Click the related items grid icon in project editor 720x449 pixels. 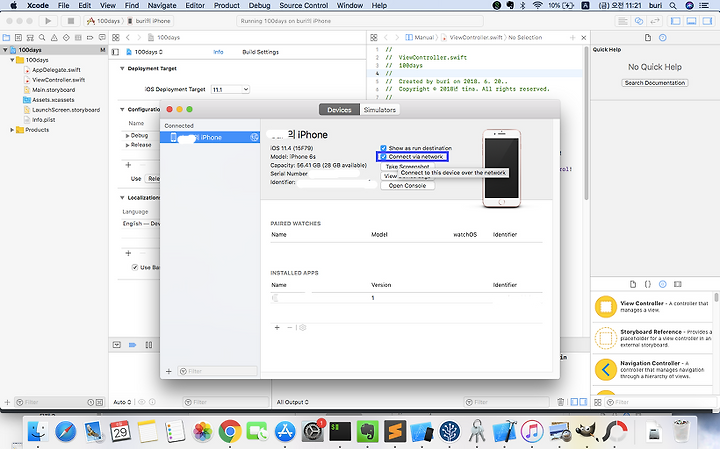click(116, 38)
